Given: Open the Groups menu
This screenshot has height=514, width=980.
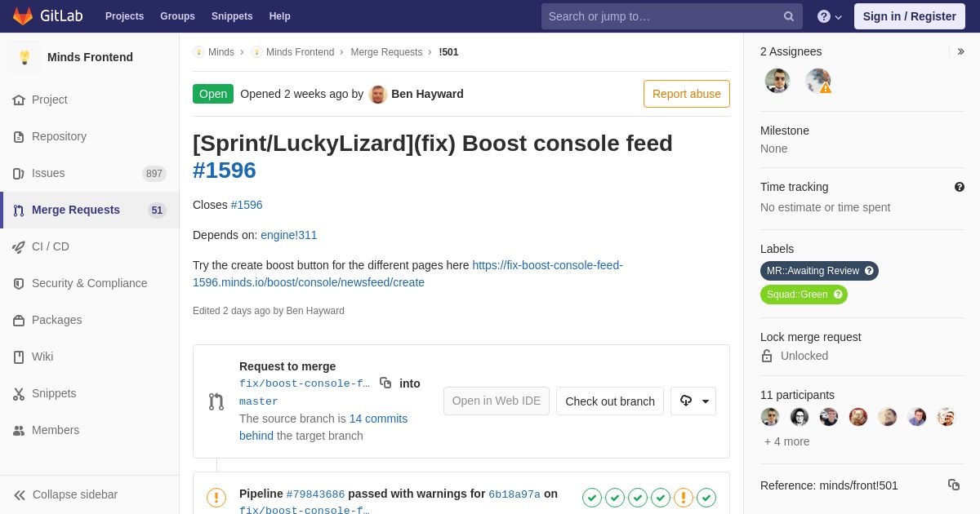Looking at the screenshot, I should [x=177, y=16].
